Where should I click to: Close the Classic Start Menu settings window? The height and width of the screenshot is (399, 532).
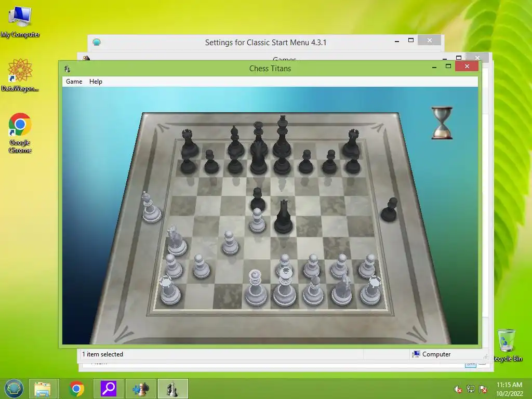coord(430,40)
